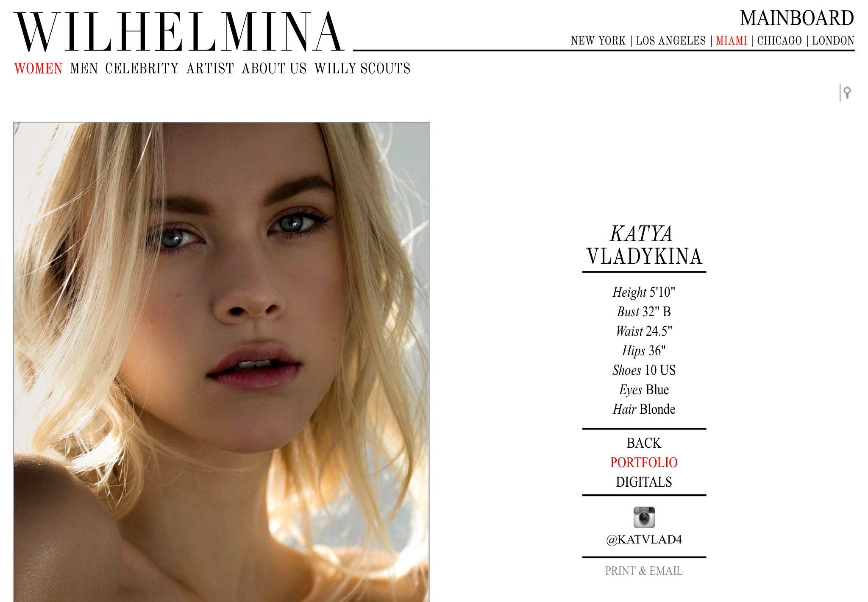Switch to London location
868x602 pixels.
(x=833, y=41)
